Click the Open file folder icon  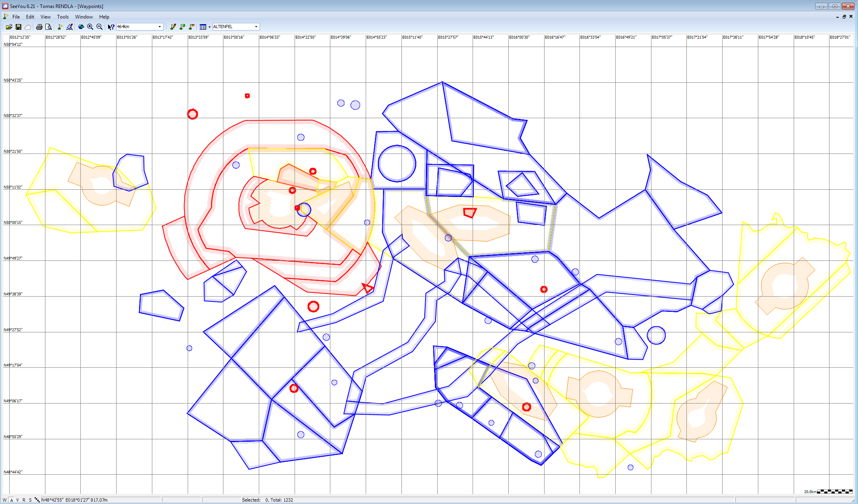(x=9, y=27)
